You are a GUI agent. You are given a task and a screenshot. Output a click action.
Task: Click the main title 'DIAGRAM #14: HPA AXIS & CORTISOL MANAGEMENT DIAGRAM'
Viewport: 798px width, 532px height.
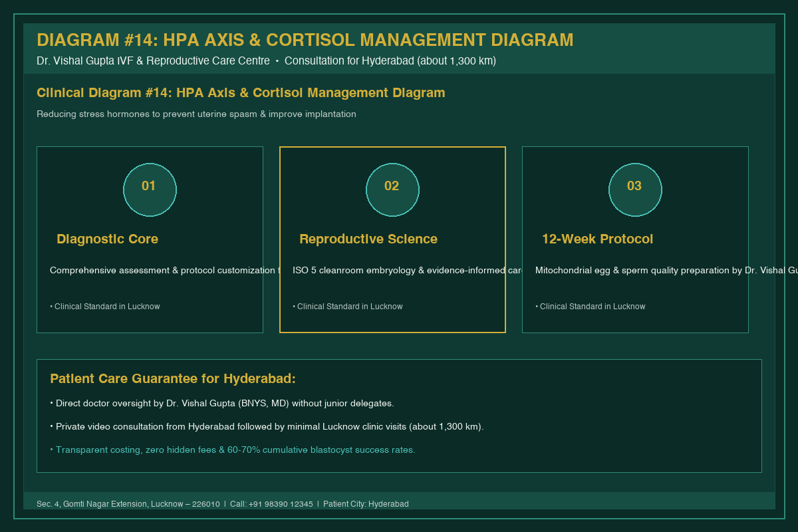305,40
